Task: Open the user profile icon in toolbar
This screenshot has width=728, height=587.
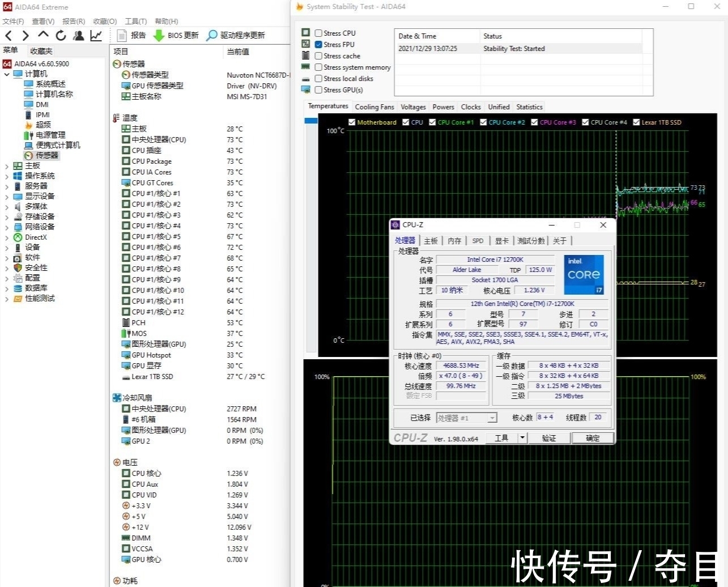Action: [79, 36]
